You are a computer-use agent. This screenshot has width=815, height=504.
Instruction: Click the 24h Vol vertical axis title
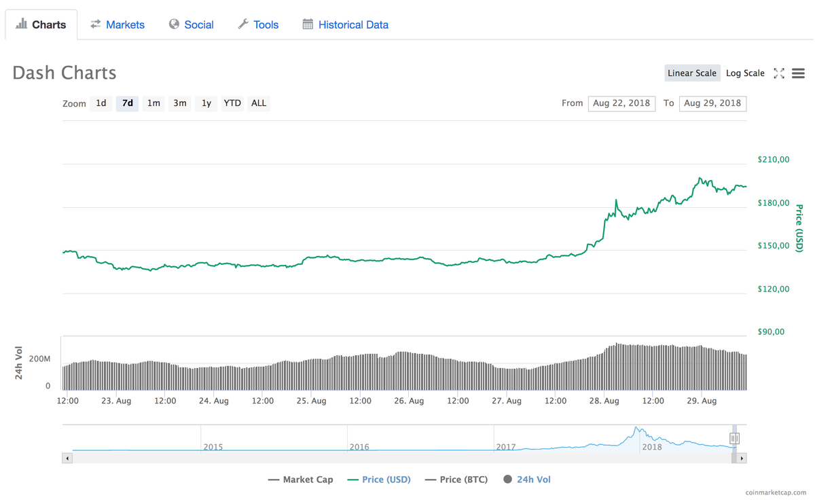point(19,363)
